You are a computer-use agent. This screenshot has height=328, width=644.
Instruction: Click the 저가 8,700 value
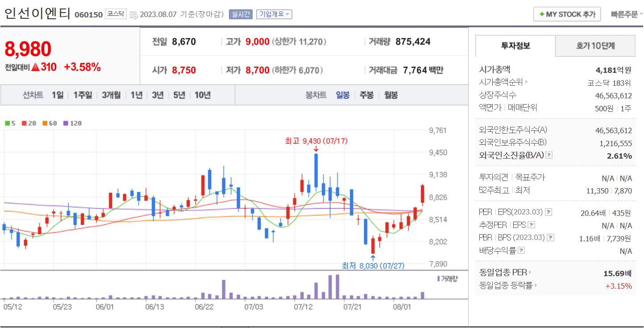(258, 70)
